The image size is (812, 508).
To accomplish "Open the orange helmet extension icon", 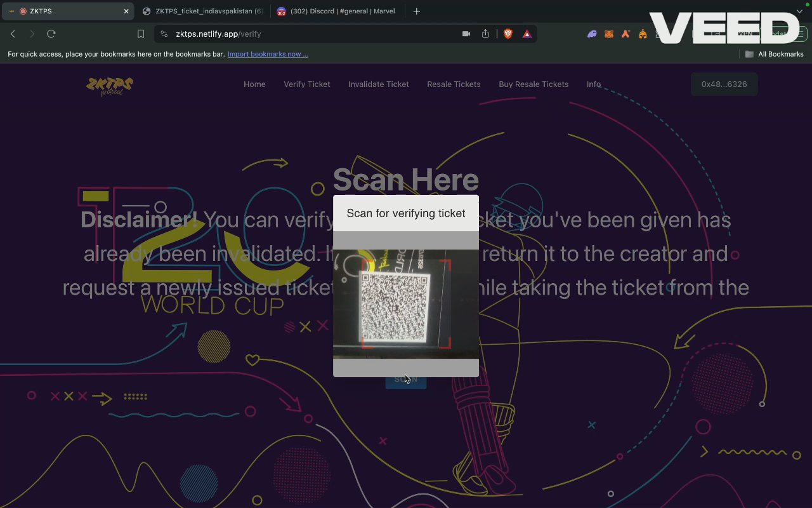I will tap(643, 34).
